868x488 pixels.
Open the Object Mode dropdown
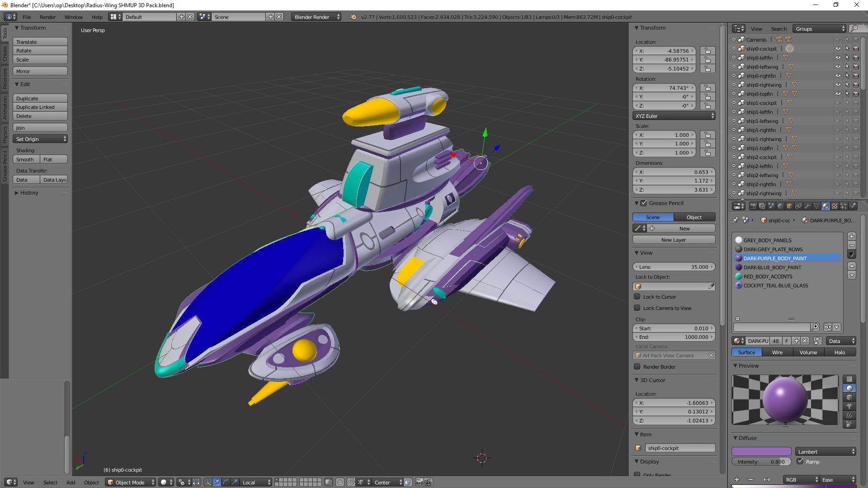point(130,482)
